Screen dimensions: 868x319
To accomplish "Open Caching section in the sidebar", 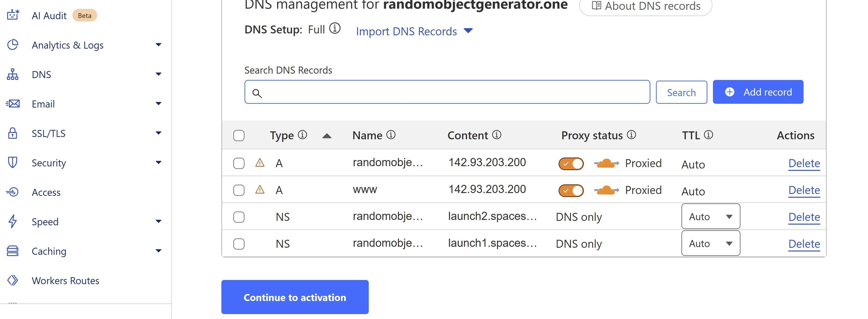I will click(49, 251).
